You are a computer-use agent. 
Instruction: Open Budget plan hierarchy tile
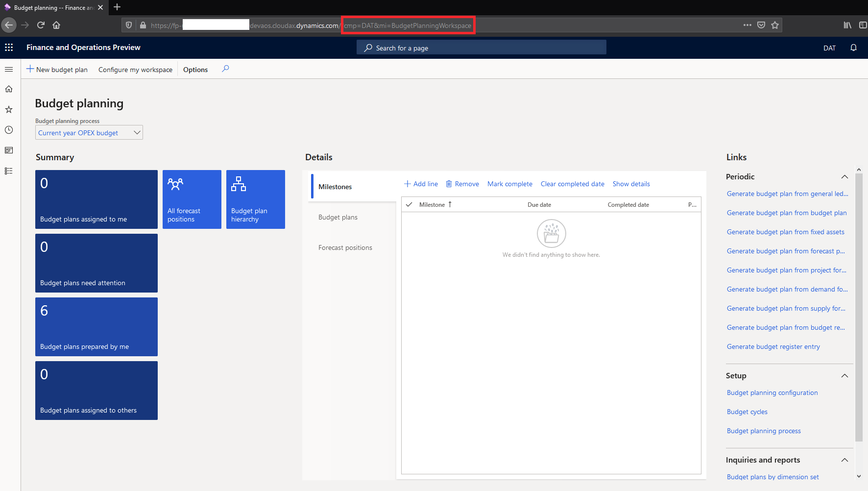tap(256, 199)
